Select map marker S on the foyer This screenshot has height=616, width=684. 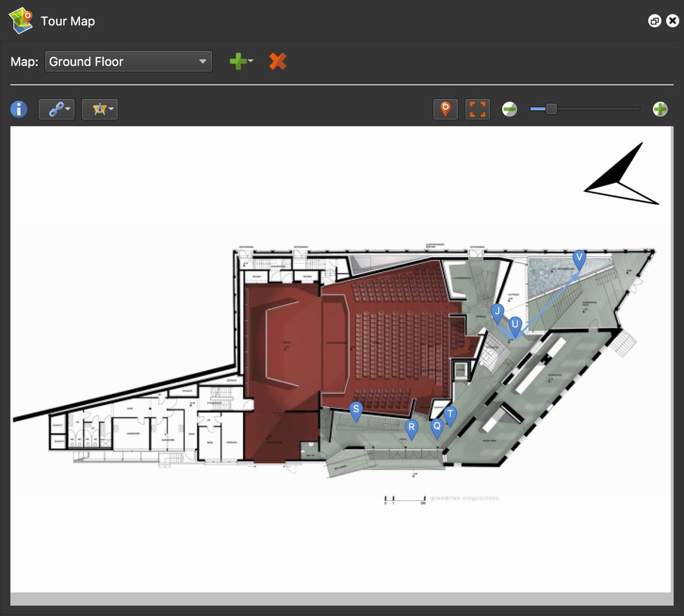coord(356,409)
